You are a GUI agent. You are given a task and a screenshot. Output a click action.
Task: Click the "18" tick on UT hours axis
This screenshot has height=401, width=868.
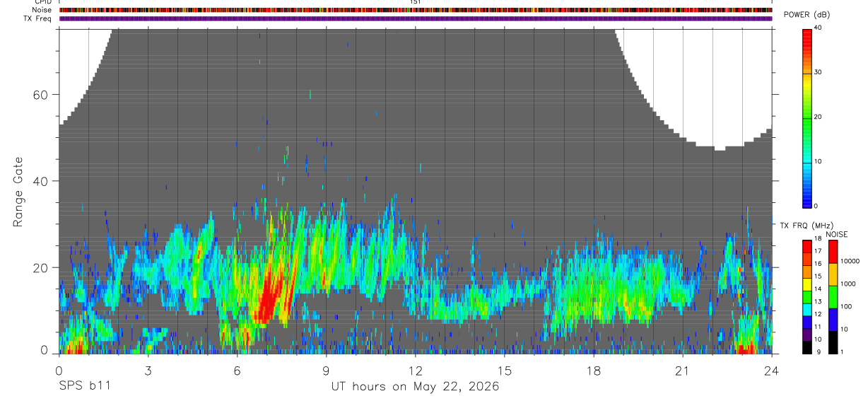(x=594, y=371)
